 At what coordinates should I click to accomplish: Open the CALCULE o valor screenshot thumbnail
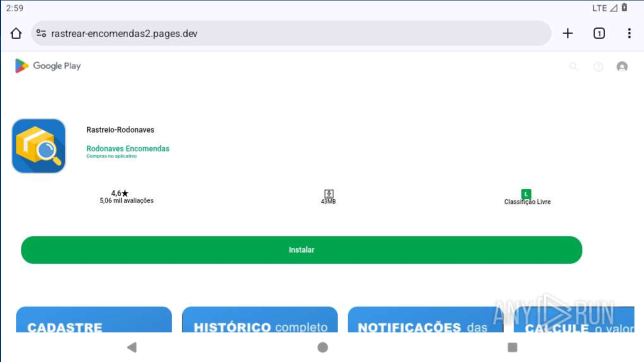(x=574, y=319)
